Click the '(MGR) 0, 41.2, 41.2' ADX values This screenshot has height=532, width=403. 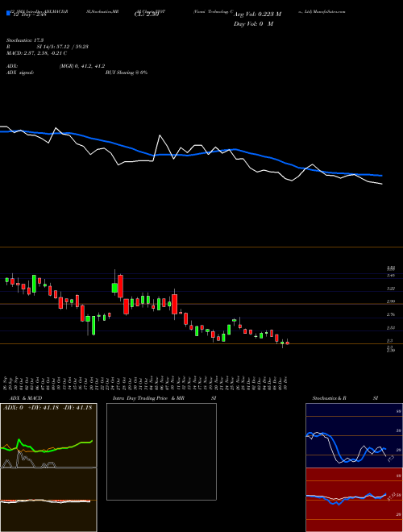click(82, 66)
